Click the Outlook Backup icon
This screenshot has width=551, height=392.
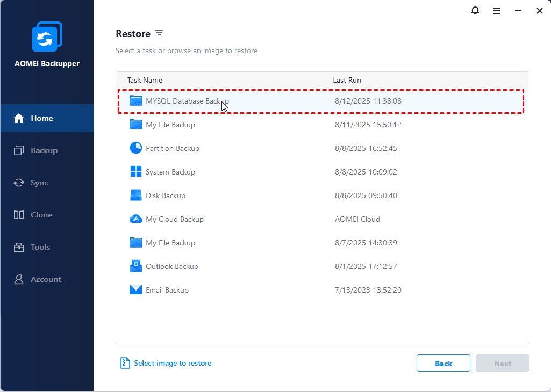tap(136, 266)
